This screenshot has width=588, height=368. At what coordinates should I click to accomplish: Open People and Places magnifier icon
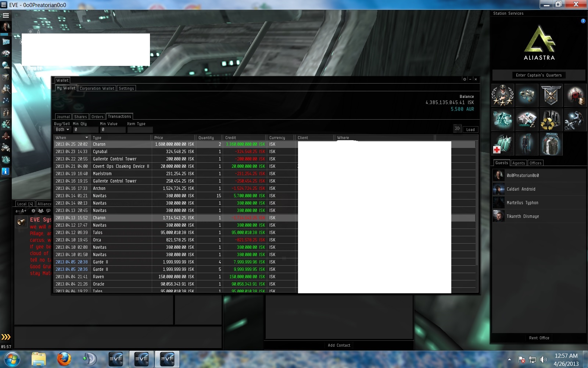click(6, 89)
